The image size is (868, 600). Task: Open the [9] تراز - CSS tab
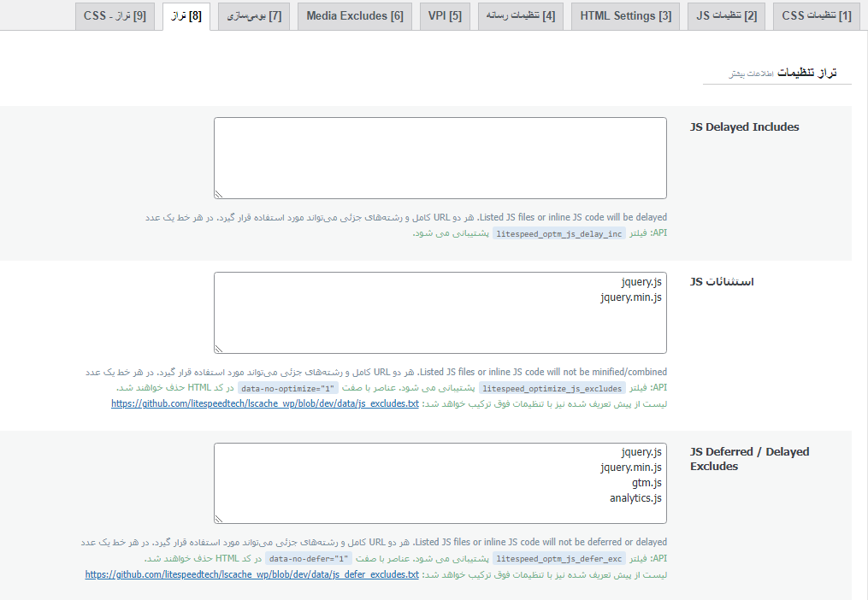(115, 16)
